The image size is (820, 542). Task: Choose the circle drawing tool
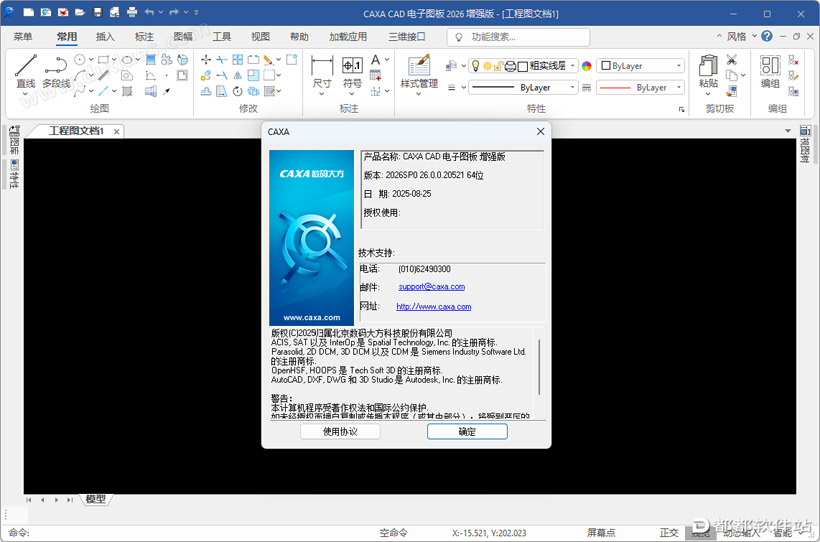tap(79, 60)
